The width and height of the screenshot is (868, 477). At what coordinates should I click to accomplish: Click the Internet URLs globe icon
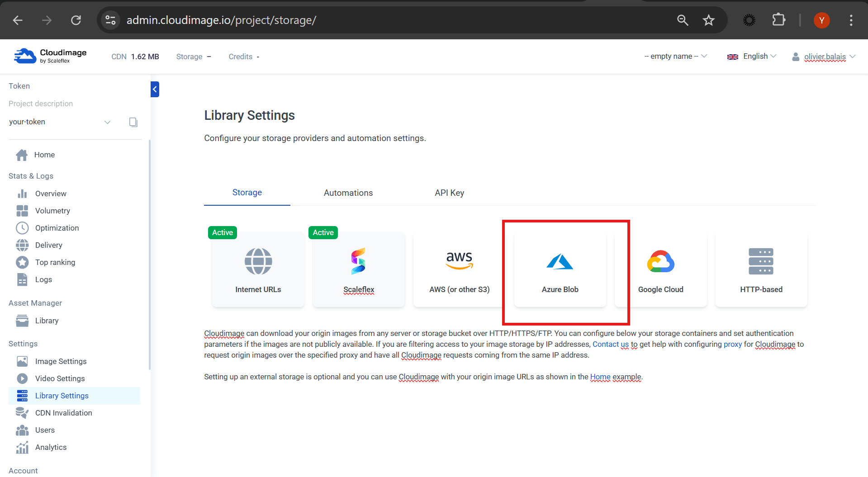tap(258, 262)
